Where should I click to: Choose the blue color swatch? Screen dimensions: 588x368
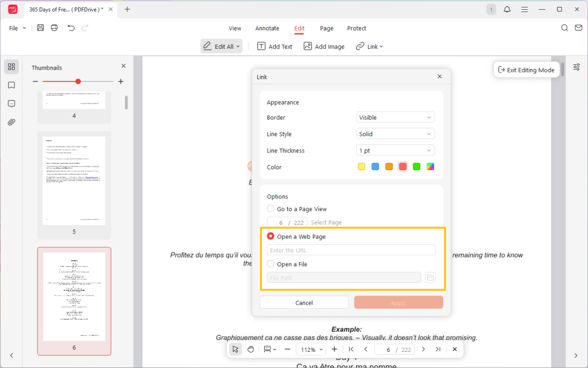(375, 167)
